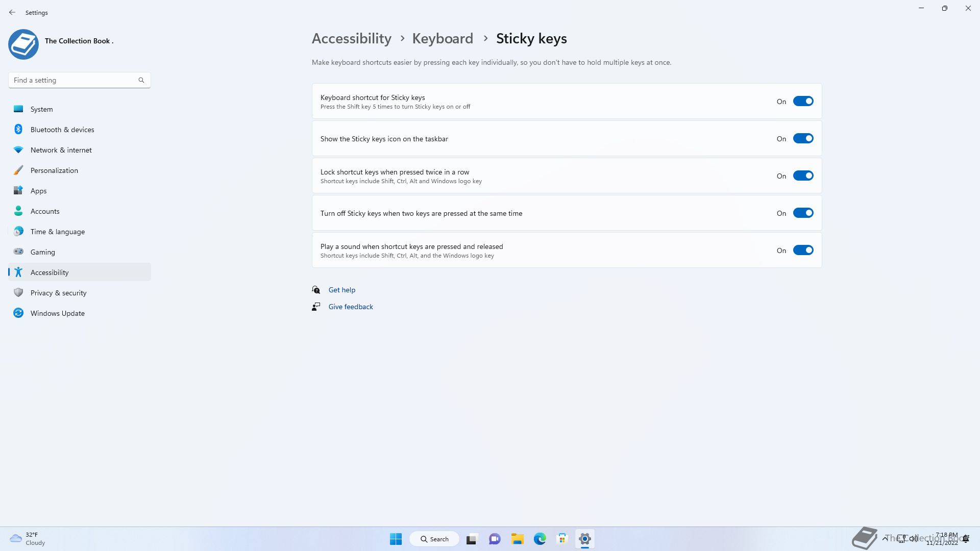Click the Apps icon in sidebar

(x=18, y=191)
